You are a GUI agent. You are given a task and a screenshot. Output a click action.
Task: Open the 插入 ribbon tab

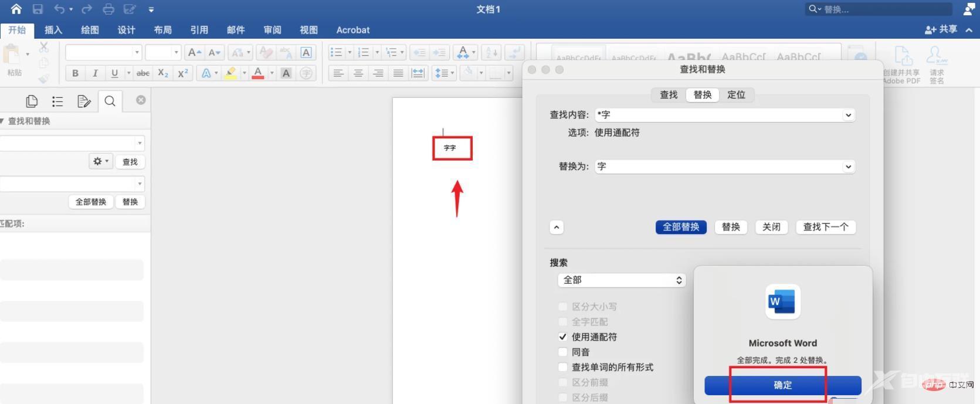point(53,30)
